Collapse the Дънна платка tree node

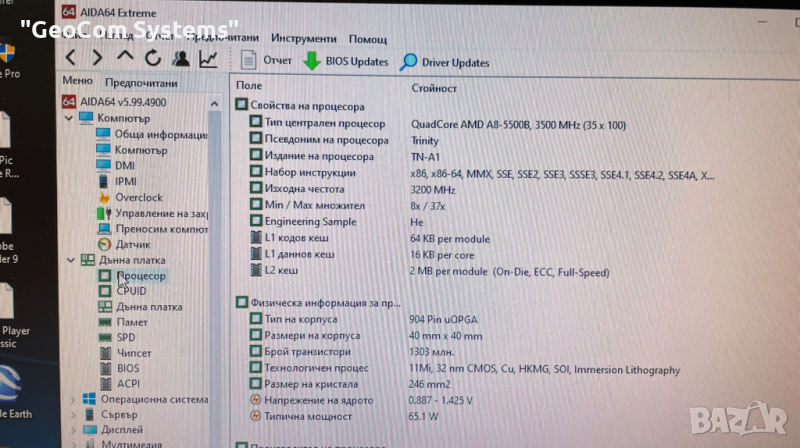coord(70,260)
